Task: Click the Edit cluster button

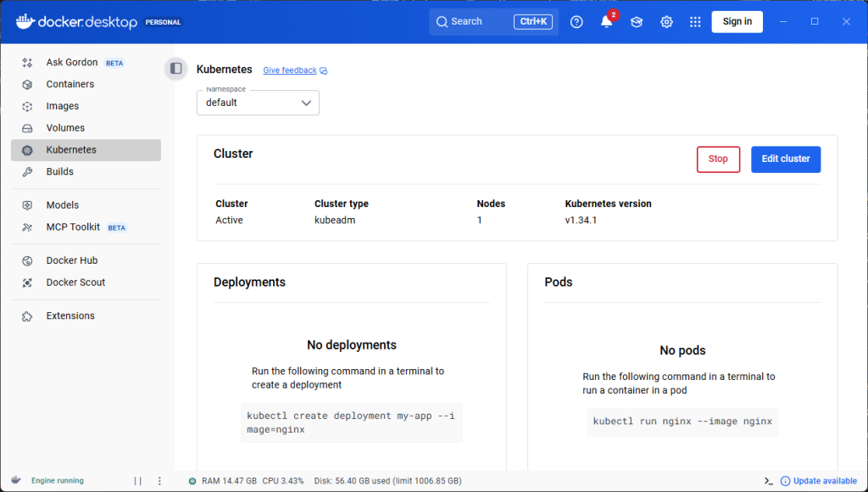Action: point(786,159)
